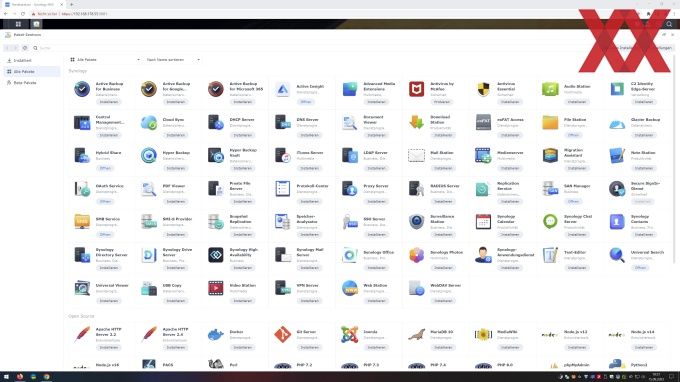This screenshot has height=382, width=680.
Task: Select the Mail Station envelope icon
Action: (x=416, y=155)
